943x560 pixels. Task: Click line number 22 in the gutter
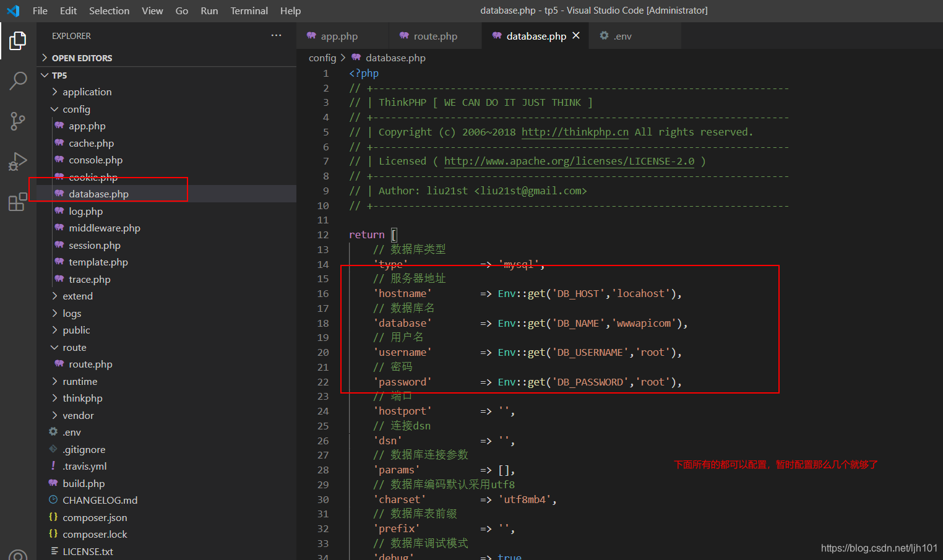(323, 382)
